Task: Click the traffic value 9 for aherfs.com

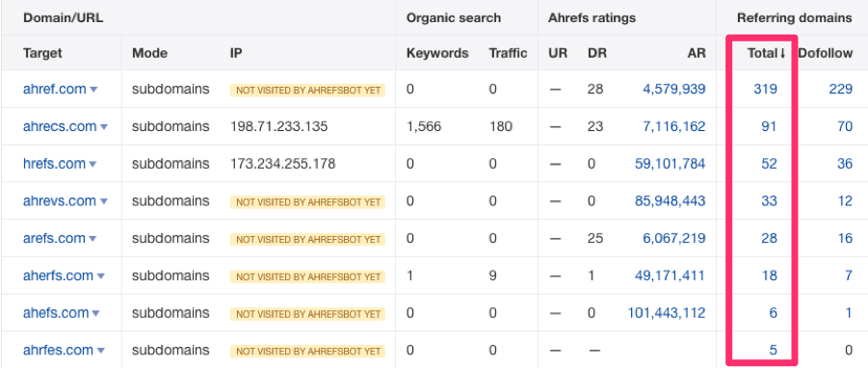Action: pyautogui.click(x=492, y=276)
